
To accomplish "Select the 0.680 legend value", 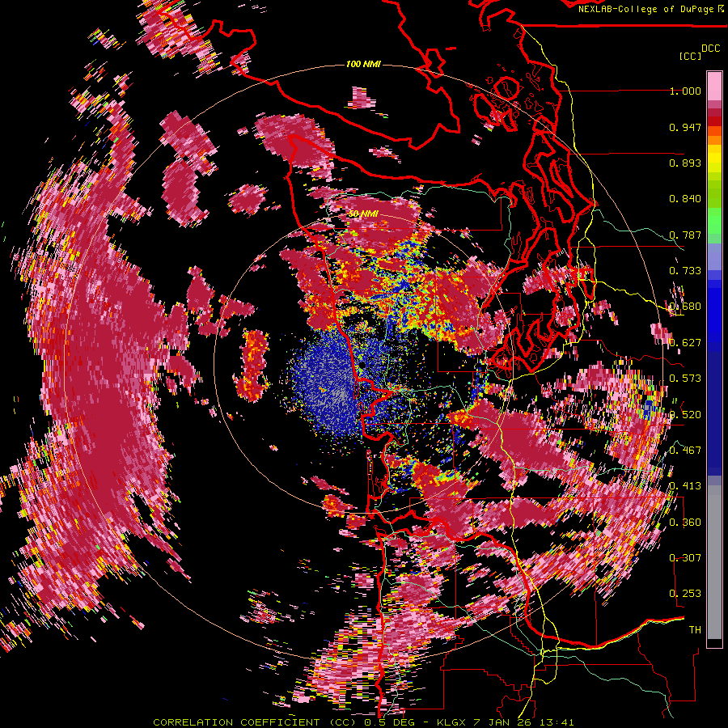I will (685, 307).
